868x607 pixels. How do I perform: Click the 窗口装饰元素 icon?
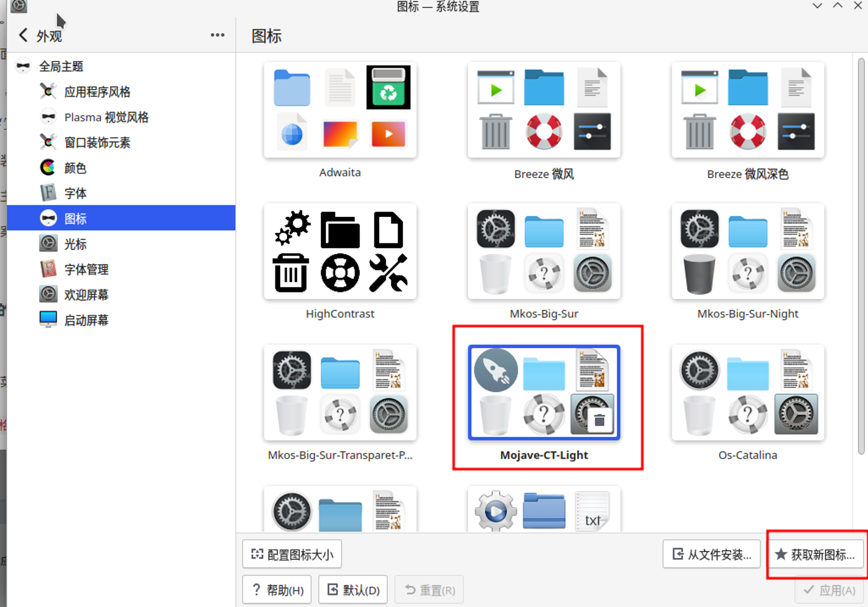pyautogui.click(x=48, y=142)
